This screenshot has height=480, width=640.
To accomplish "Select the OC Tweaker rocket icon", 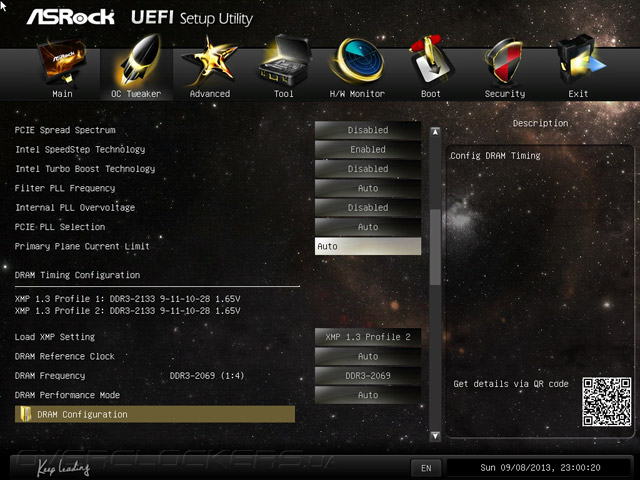I will tap(139, 60).
